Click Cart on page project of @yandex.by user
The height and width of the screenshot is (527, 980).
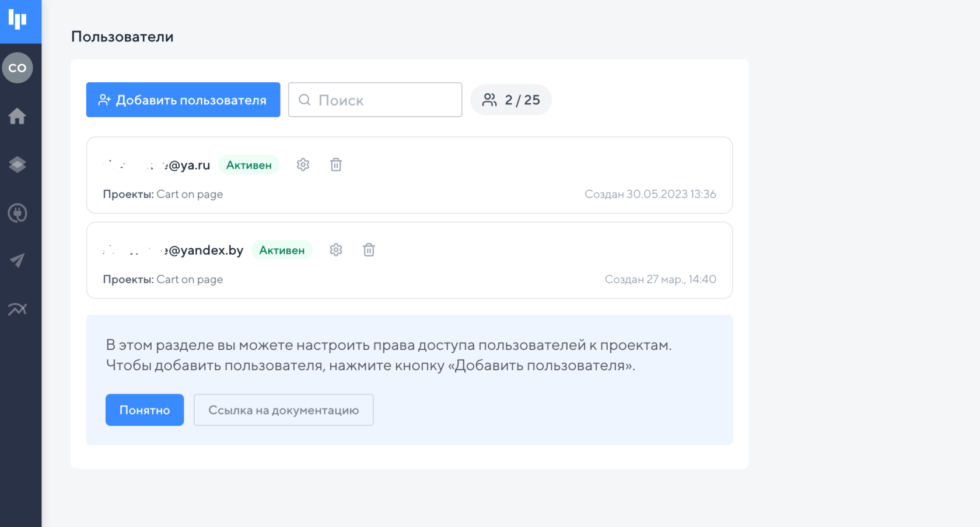[190, 279]
